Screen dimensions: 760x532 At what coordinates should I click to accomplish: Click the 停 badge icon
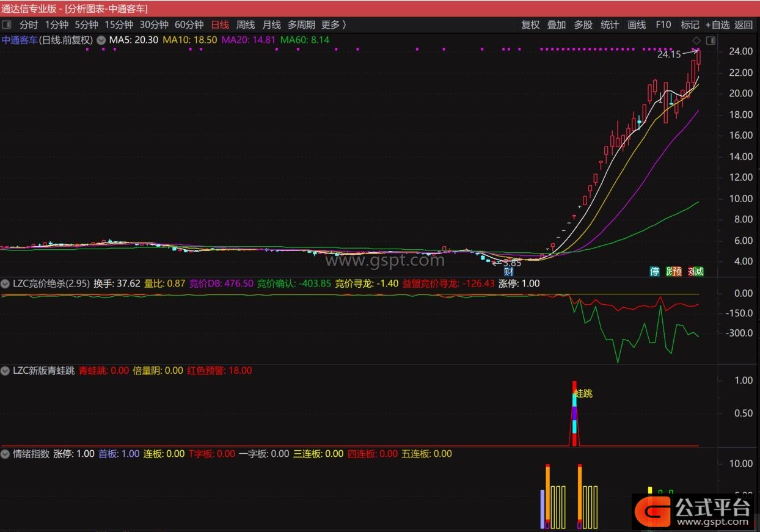click(655, 272)
